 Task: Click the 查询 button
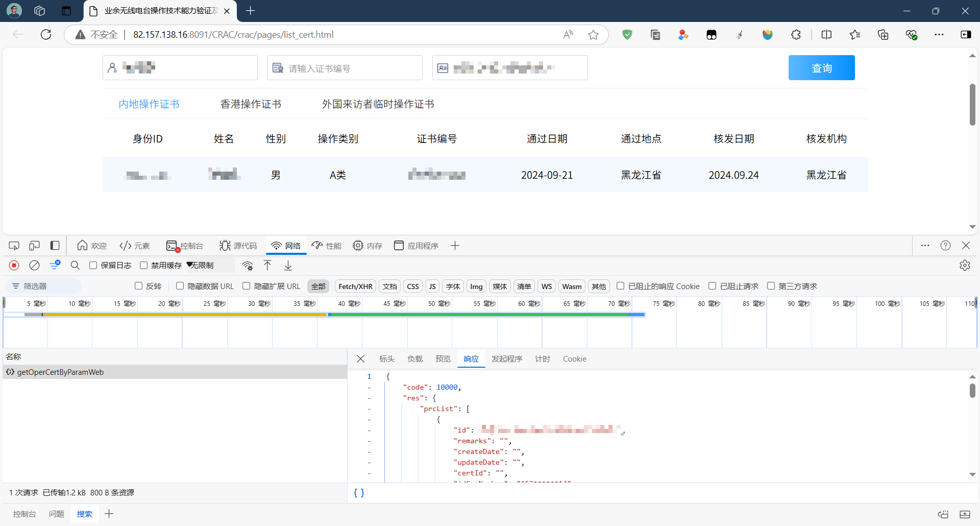tap(822, 68)
